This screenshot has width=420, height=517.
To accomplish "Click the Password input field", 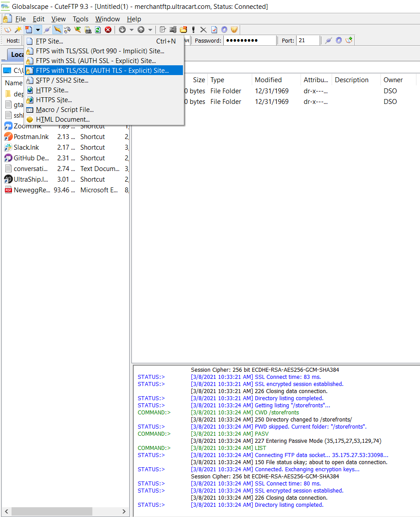I will [250, 40].
